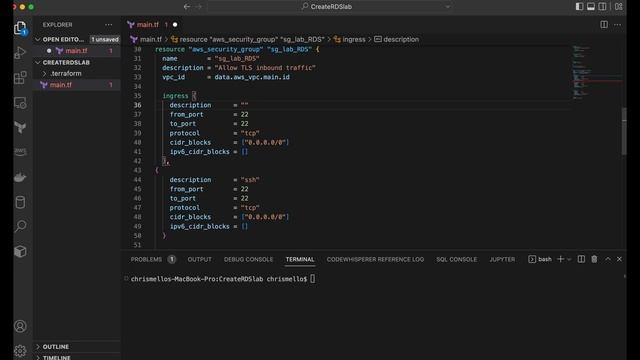The height and width of the screenshot is (360, 640).
Task: Open the CreateRDSlab command center search
Action: [331, 7]
